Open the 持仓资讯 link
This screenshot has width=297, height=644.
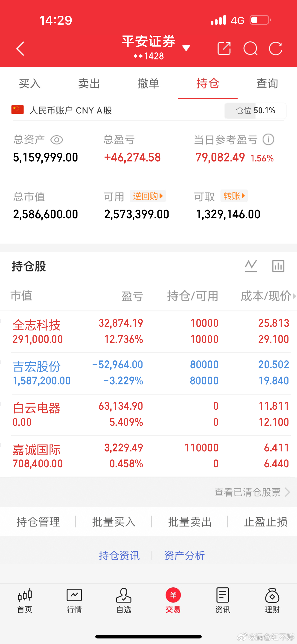tap(119, 556)
